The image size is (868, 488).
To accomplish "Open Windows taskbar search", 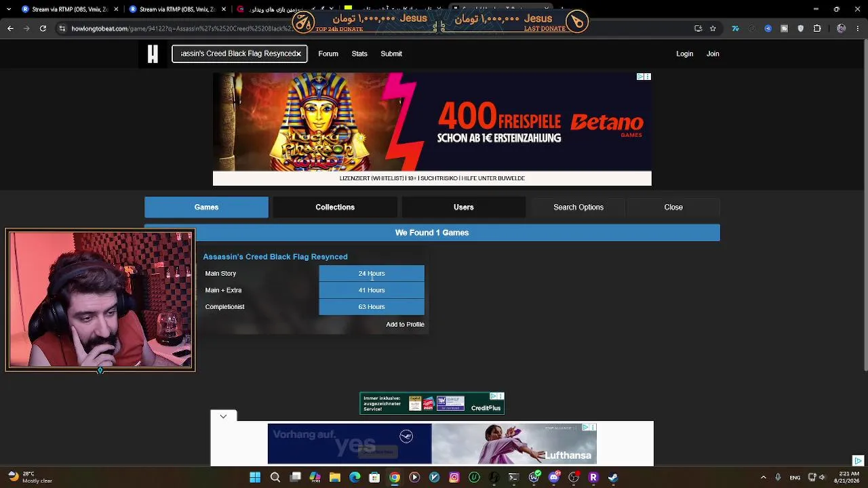I will pyautogui.click(x=275, y=478).
